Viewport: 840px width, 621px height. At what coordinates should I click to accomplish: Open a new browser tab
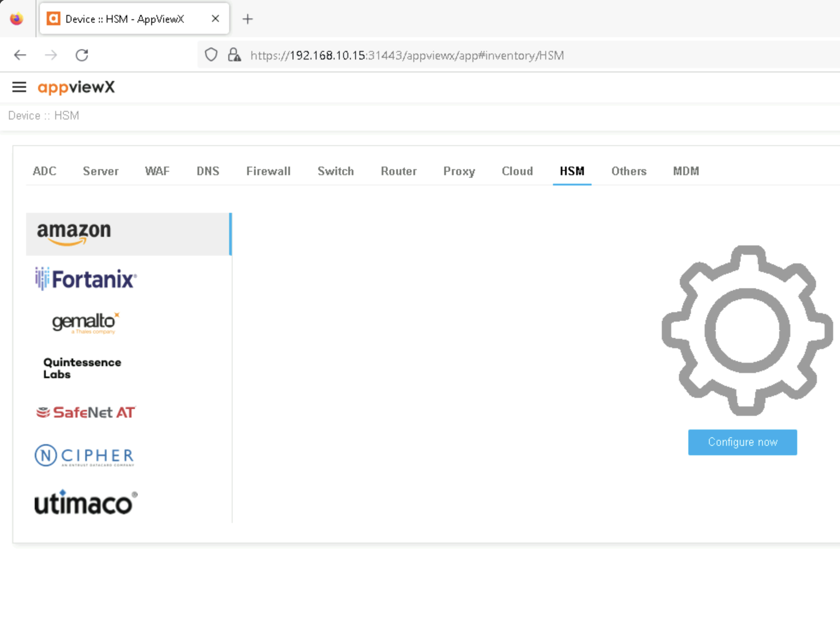click(x=248, y=19)
